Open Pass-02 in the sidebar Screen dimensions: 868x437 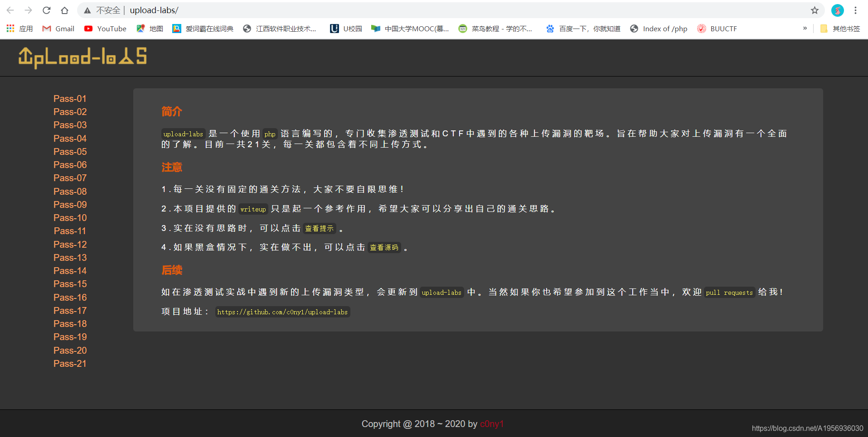70,112
